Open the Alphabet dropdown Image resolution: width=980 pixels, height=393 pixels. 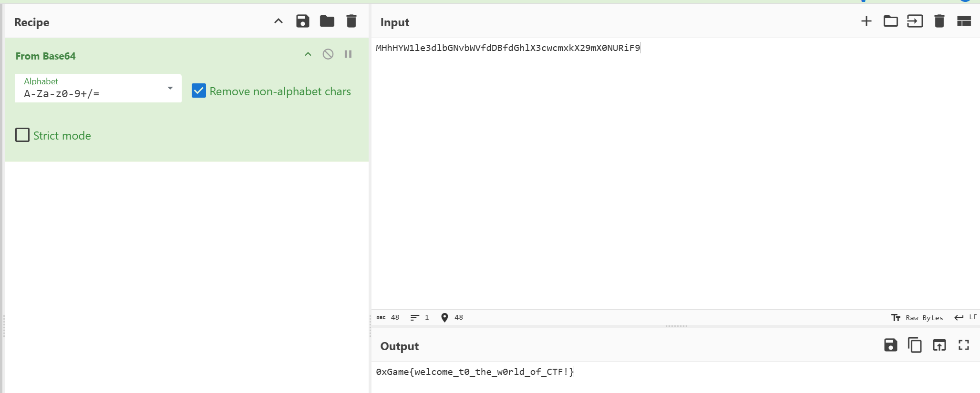(x=98, y=88)
